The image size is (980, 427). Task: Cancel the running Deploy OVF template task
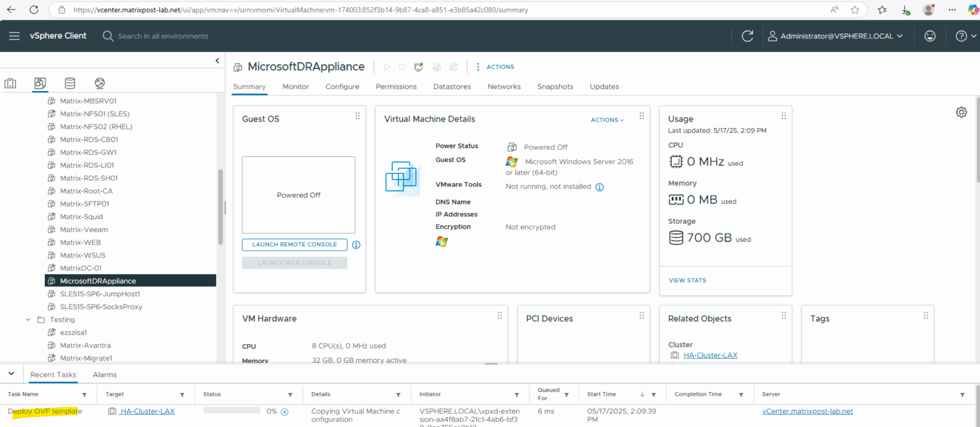point(285,412)
